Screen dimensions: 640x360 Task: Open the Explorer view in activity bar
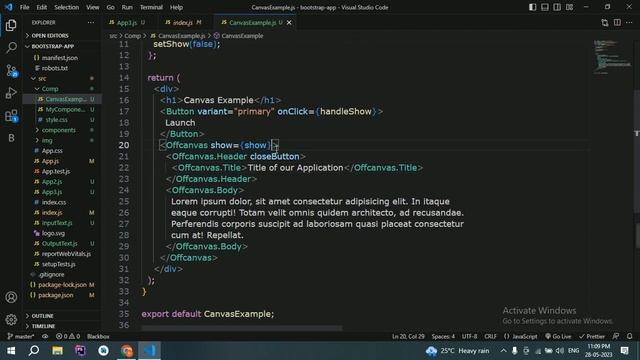[11, 25]
